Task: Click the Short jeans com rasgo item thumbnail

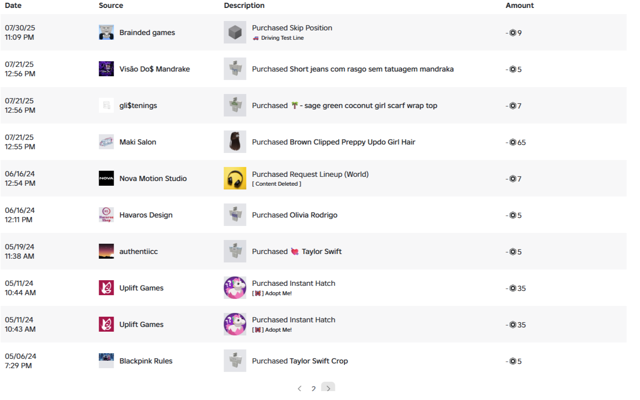Action: point(235,69)
